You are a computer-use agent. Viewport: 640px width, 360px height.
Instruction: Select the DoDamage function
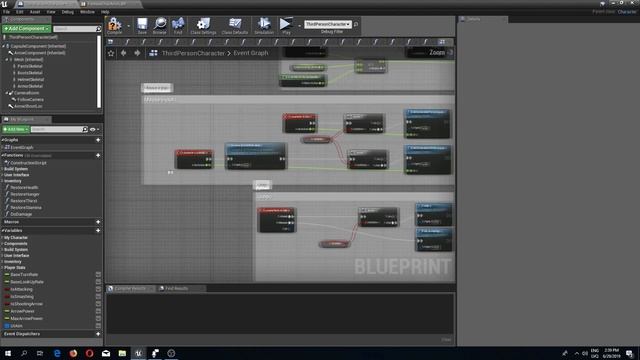[21, 214]
